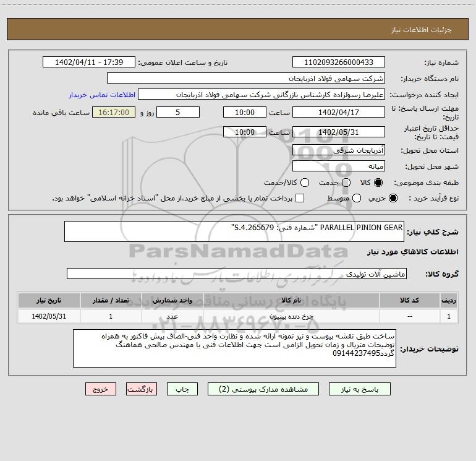Screen dimensions: 476x461
Task: Click the نام کالا column header
Action: [291, 300]
